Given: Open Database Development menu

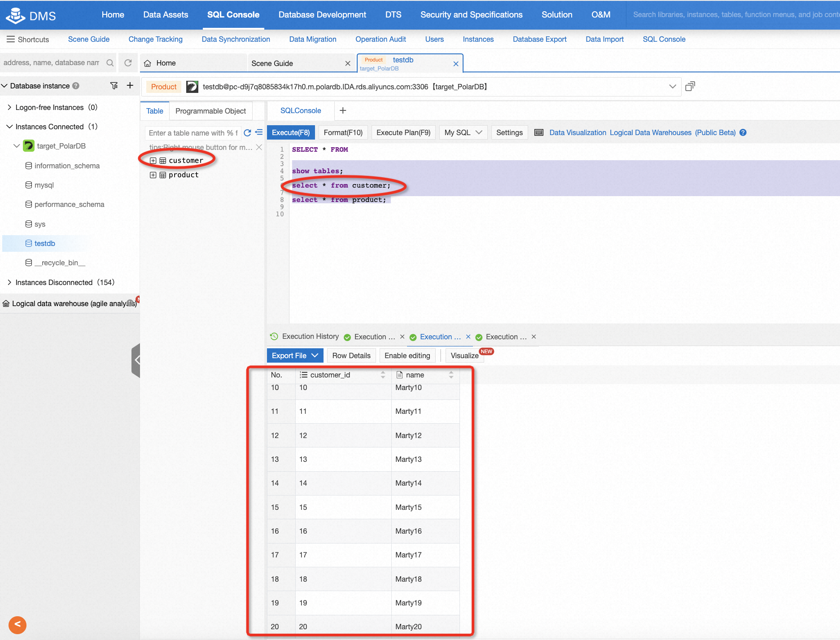Looking at the screenshot, I should 322,15.
